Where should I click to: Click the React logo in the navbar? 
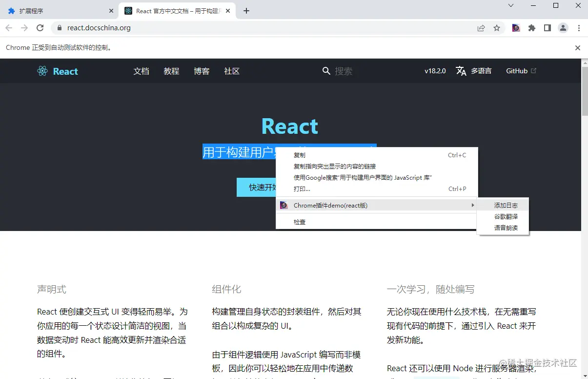coord(57,71)
